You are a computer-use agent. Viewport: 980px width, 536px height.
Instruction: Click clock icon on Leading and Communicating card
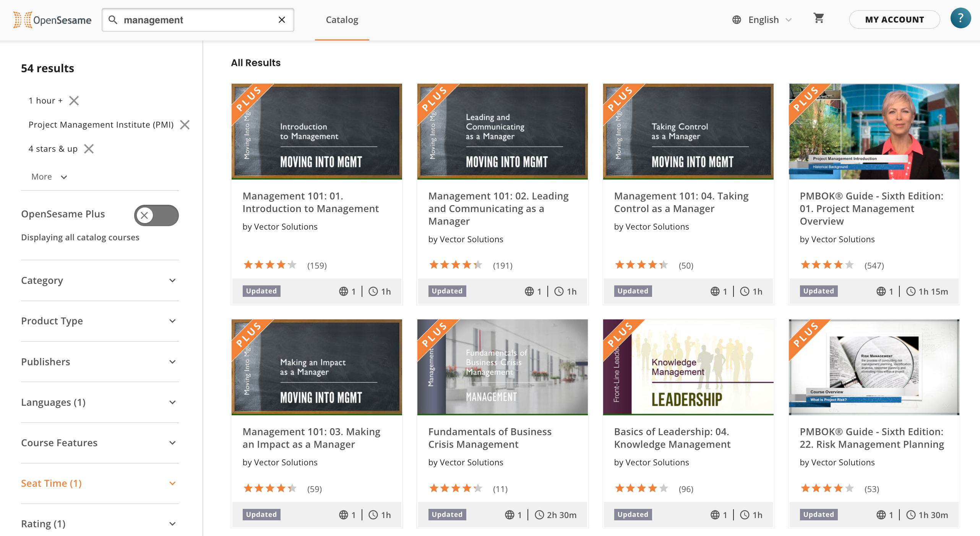click(559, 291)
